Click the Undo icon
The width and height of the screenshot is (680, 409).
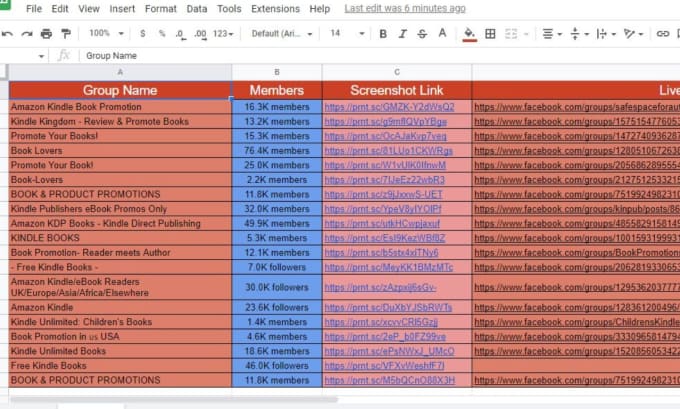(7, 33)
